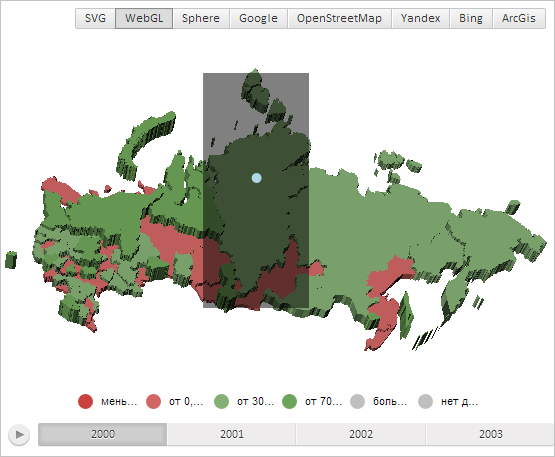Viewport: 555px width, 457px height.
Task: Switch map to SVG mode
Action: point(95,18)
